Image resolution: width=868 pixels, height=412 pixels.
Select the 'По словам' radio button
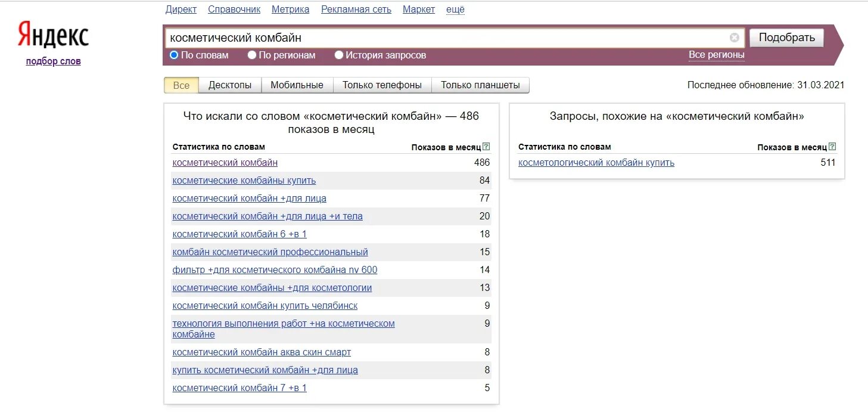(x=174, y=55)
